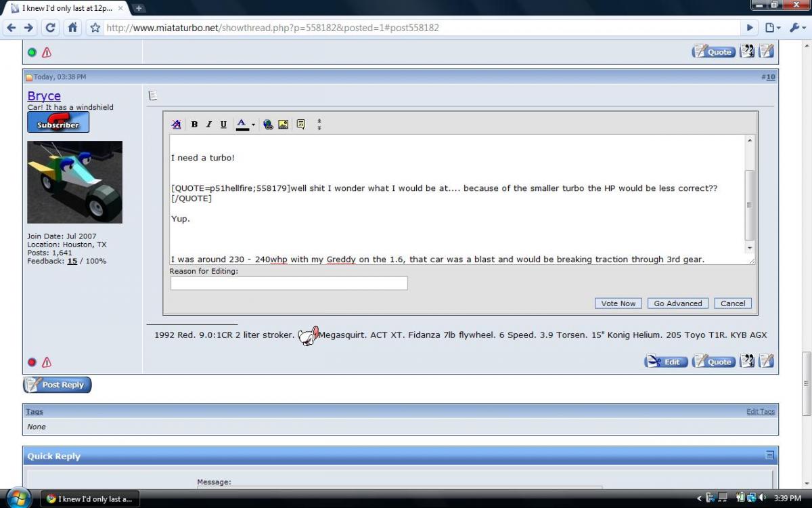The height and width of the screenshot is (508, 812).
Task: Go forward with the browser forward arrow
Action: pos(28,28)
